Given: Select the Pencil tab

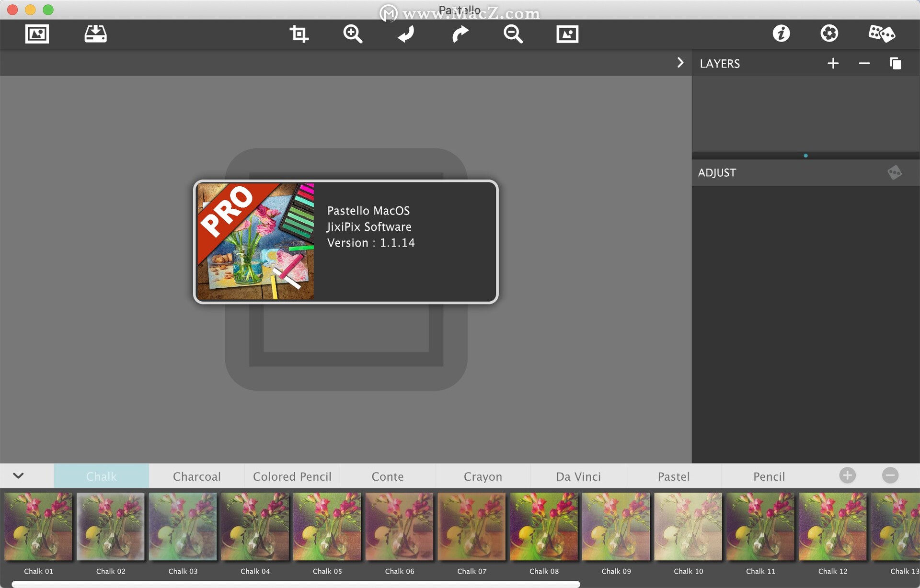Looking at the screenshot, I should 769,476.
